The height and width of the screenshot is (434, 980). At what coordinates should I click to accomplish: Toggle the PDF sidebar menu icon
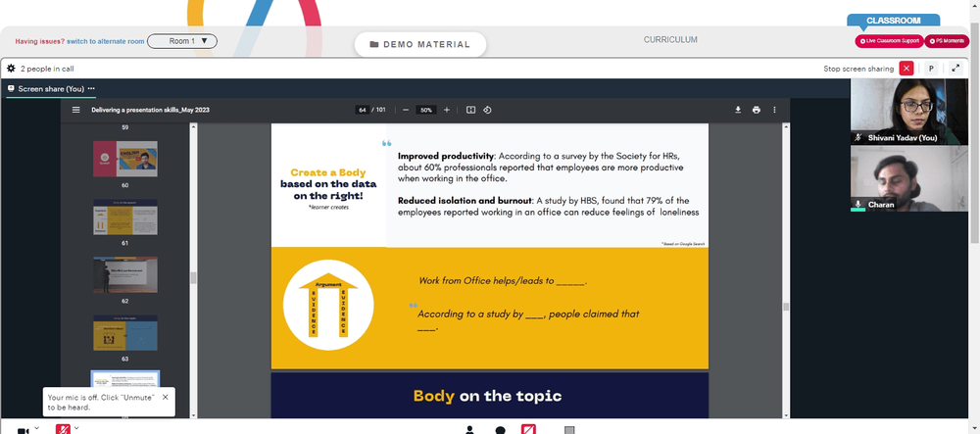[x=76, y=110]
